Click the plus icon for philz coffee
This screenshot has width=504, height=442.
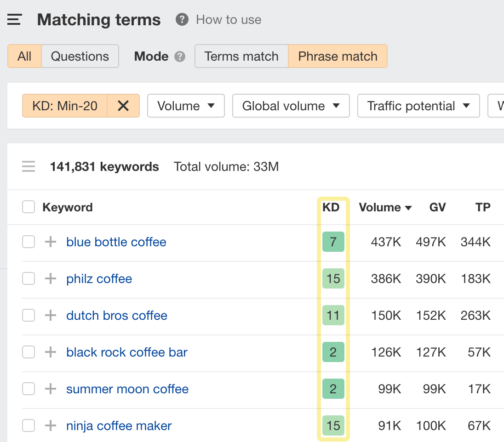(x=50, y=278)
